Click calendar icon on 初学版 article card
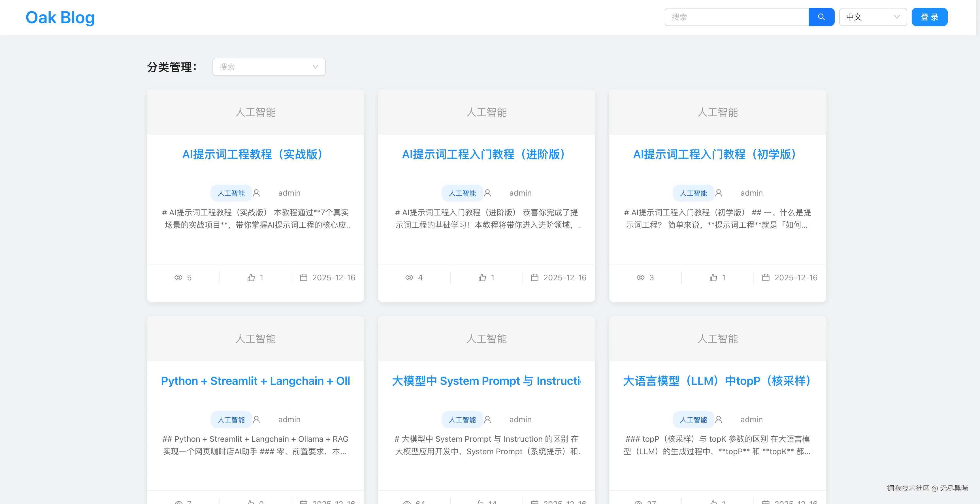Screen dimensions: 980x504 click(x=765, y=278)
